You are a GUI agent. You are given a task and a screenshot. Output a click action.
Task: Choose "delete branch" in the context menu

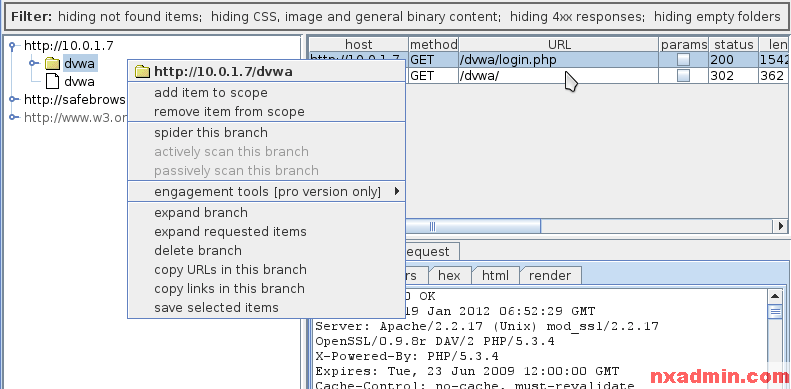[x=198, y=251]
